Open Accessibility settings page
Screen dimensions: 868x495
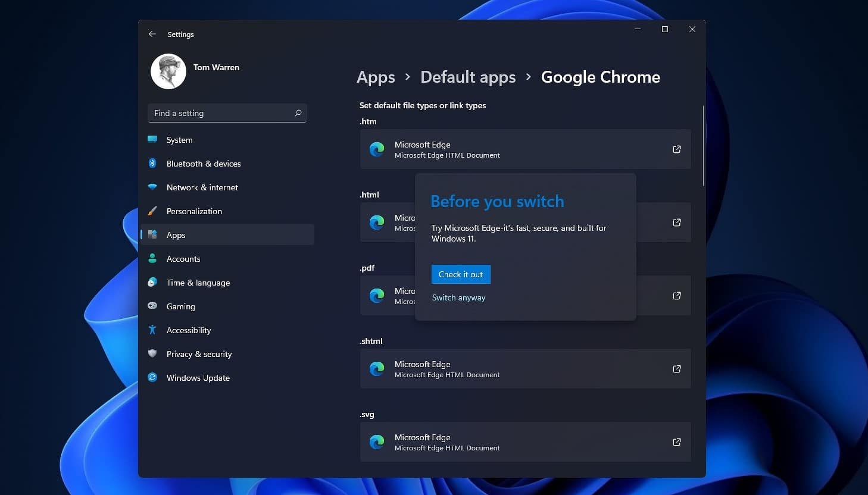click(227, 330)
